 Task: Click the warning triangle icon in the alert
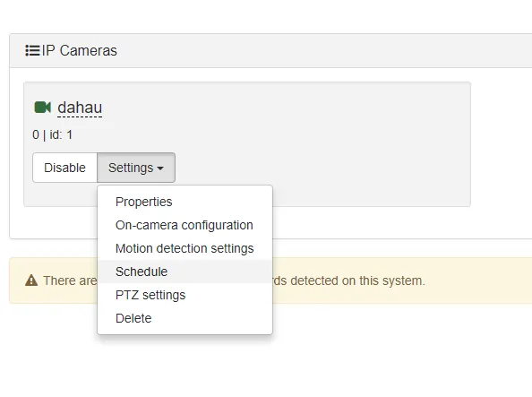point(31,280)
